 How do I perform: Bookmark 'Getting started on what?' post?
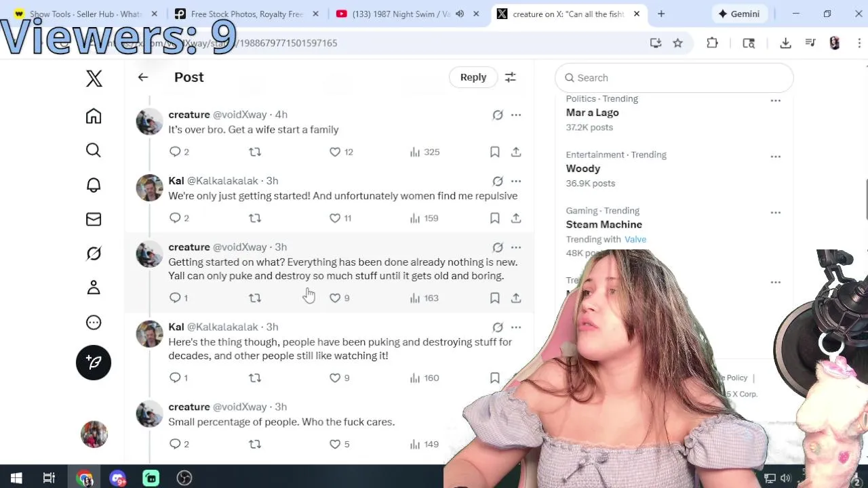(x=495, y=298)
